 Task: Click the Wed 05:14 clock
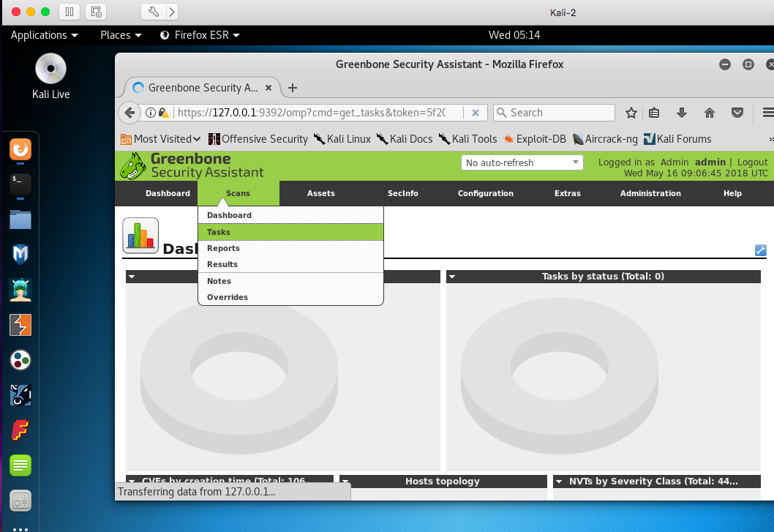[x=514, y=35]
